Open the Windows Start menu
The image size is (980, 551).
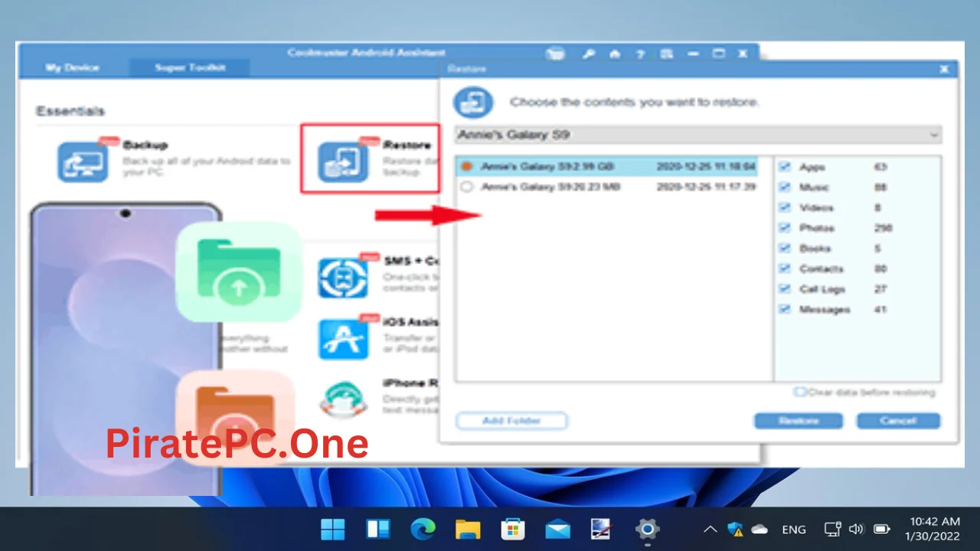[x=333, y=529]
